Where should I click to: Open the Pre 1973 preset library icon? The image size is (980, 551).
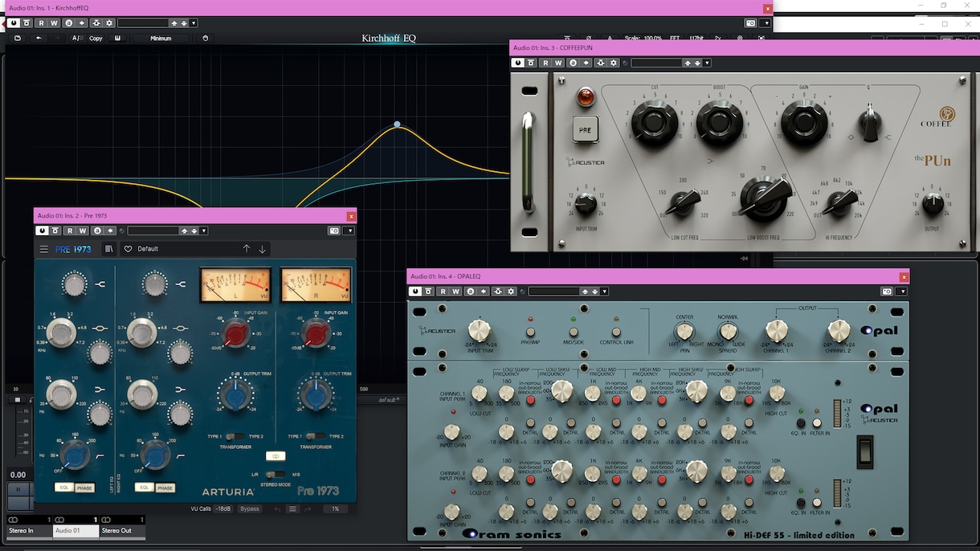[109, 249]
